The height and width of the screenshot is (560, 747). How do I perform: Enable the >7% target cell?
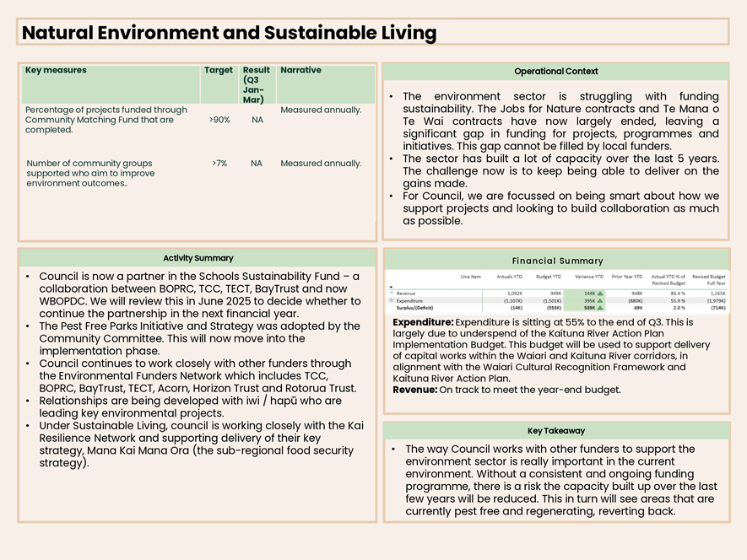pyautogui.click(x=219, y=163)
